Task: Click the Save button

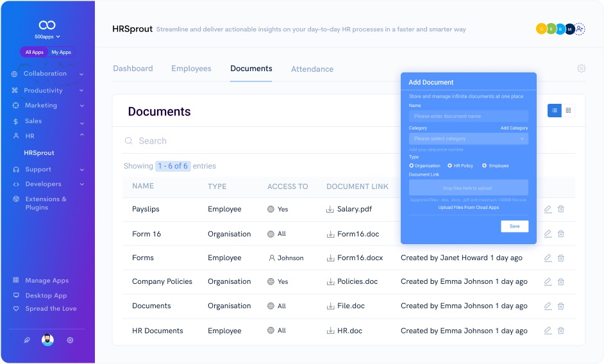Action: click(515, 226)
